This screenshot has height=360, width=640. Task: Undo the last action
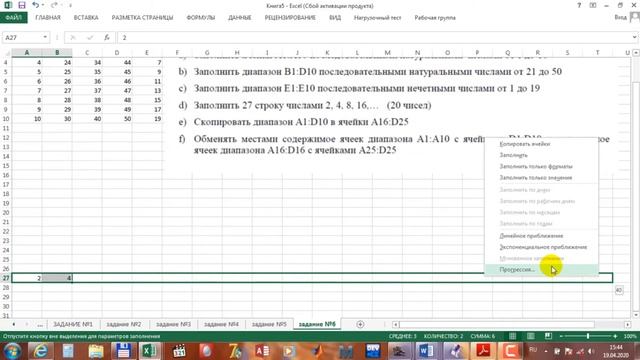coord(36,5)
